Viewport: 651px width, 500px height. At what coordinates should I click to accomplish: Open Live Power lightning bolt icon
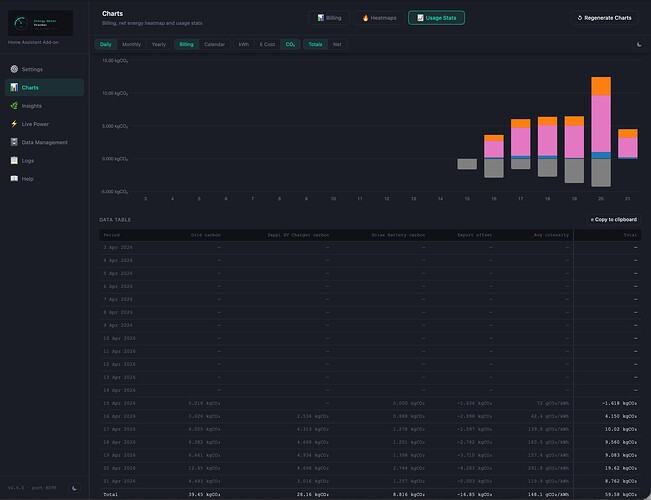(x=14, y=124)
